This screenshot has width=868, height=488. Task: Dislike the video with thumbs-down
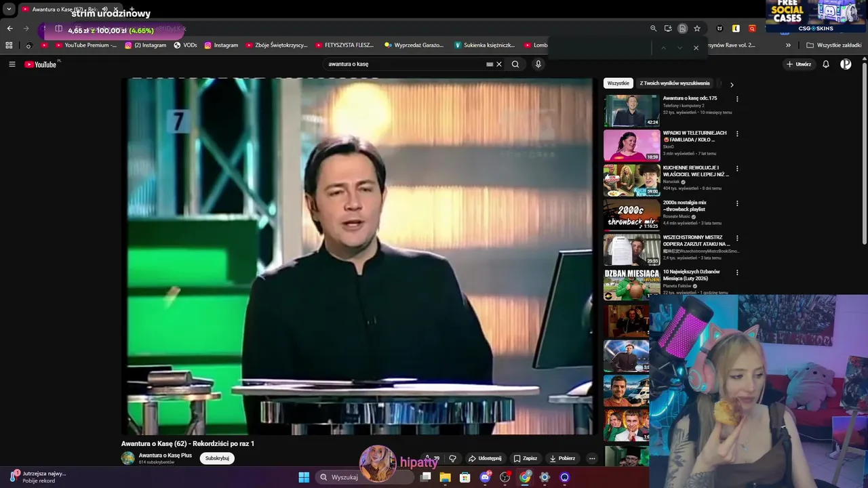point(453,458)
